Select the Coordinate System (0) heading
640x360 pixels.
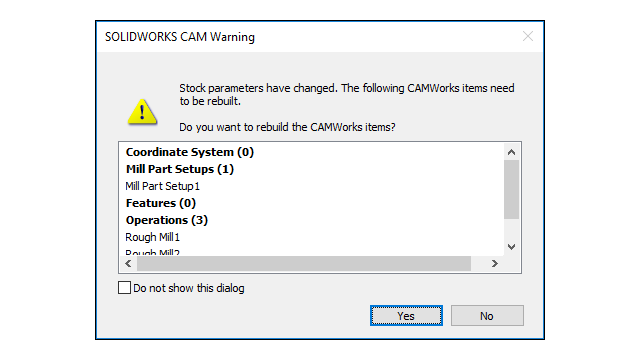point(190,152)
